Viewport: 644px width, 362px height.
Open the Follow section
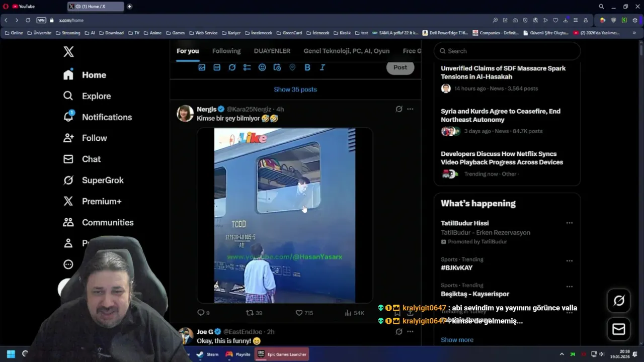pyautogui.click(x=85, y=138)
